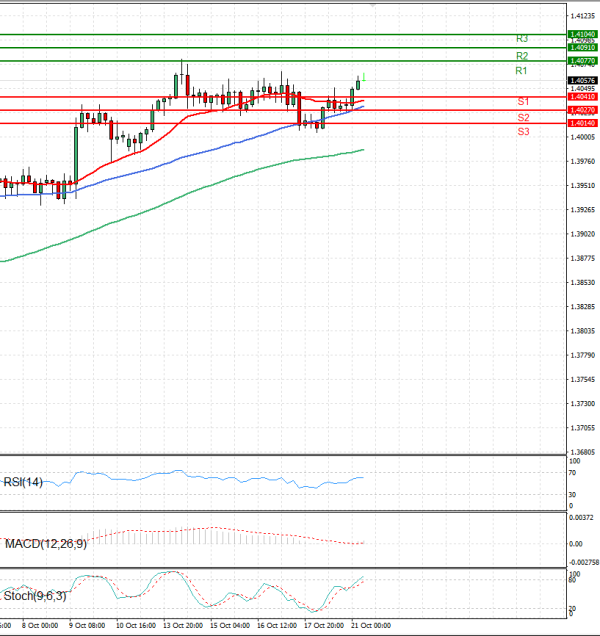This screenshot has height=636, width=600.
Task: Click the Stoch(9,6,3) indicator label
Action: click(x=35, y=596)
